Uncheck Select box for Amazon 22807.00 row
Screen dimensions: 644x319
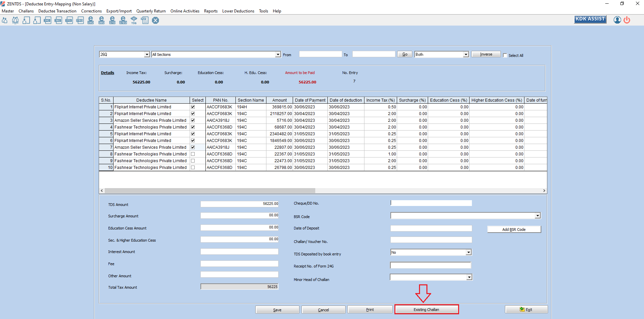click(x=193, y=147)
